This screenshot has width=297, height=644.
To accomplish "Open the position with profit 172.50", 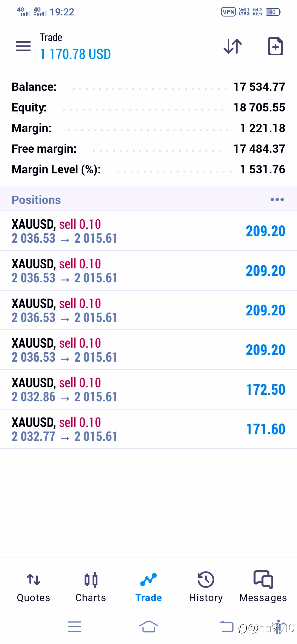I will [148, 389].
